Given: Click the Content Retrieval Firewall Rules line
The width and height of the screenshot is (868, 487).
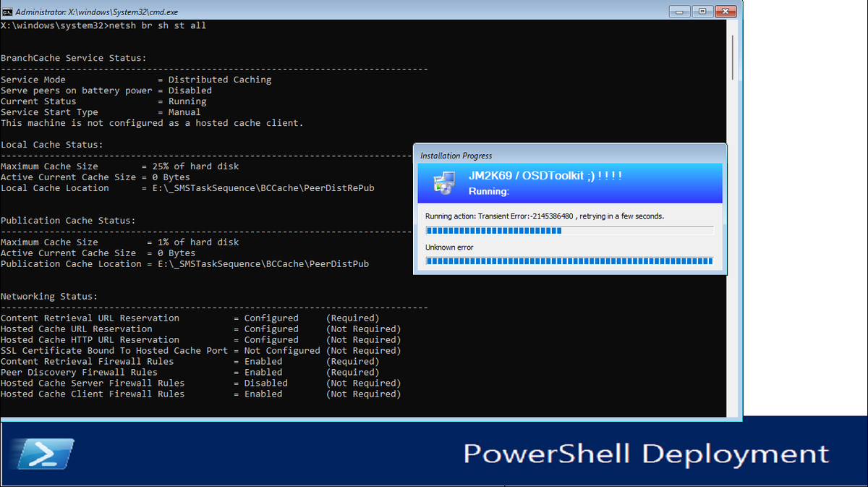Looking at the screenshot, I should coord(190,362).
